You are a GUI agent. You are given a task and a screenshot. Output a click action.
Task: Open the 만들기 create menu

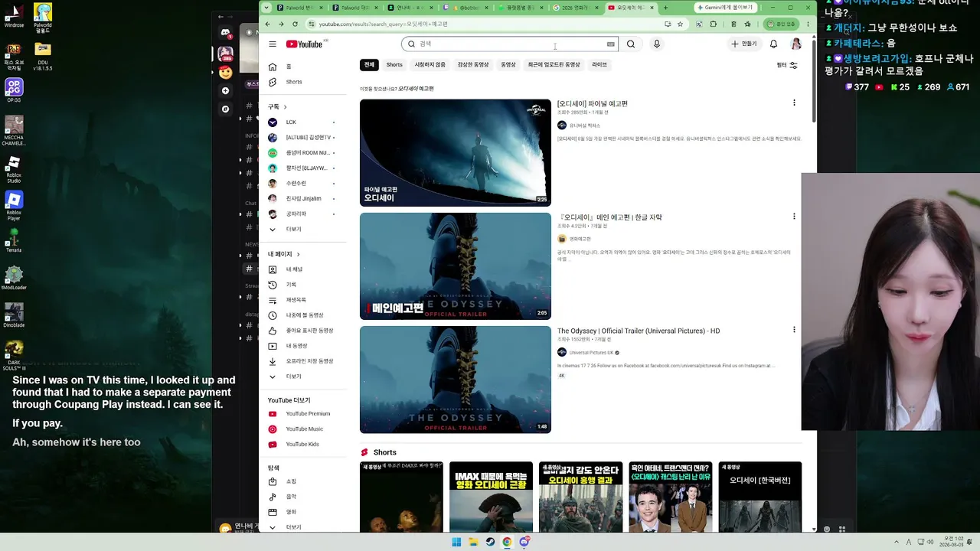[743, 44]
